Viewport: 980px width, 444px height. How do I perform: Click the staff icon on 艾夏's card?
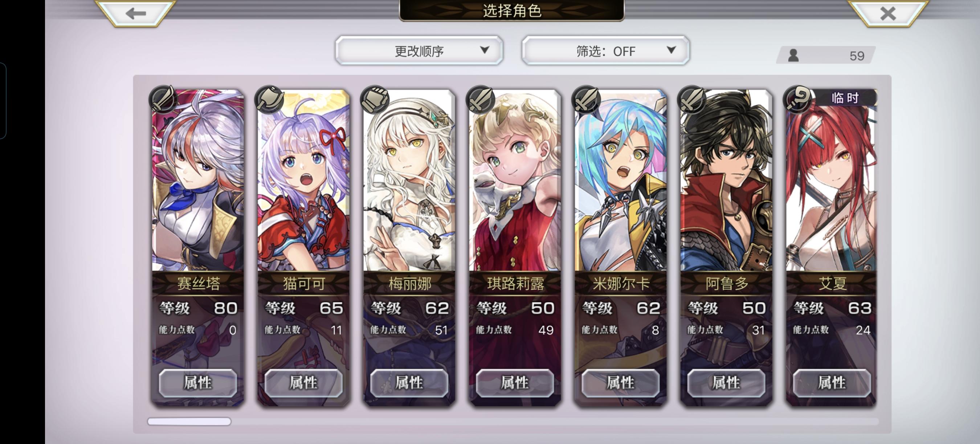(798, 100)
